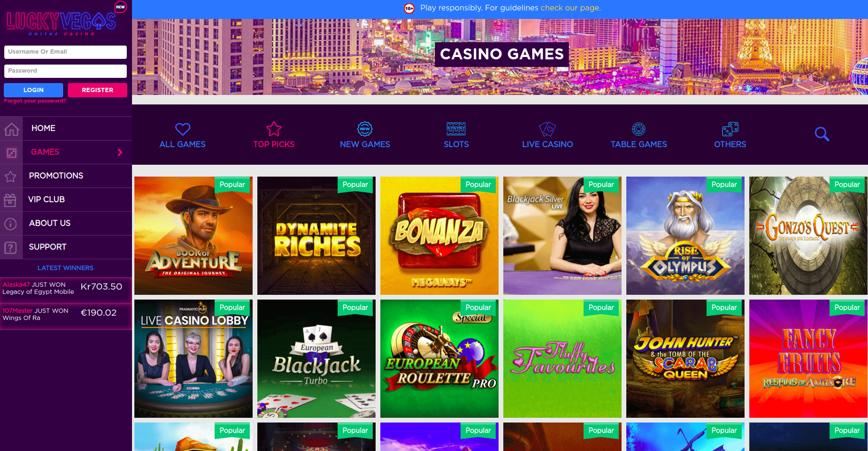Follow the Forgot your password link
The image size is (868, 451).
(x=35, y=101)
